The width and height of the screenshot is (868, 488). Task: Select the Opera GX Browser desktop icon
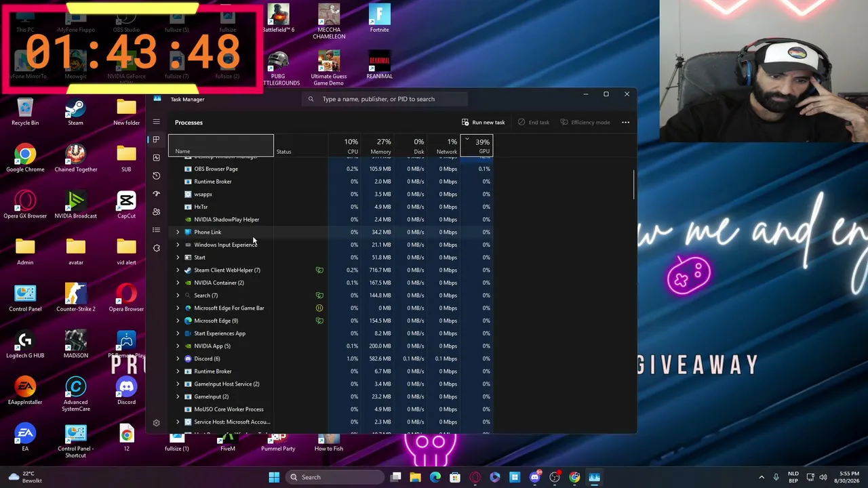pos(25,205)
